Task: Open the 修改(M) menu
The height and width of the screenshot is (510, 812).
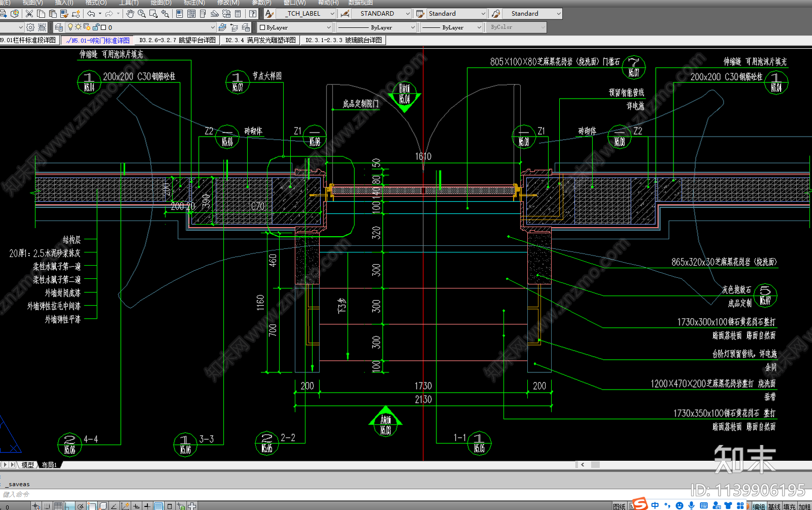Action: click(x=228, y=3)
